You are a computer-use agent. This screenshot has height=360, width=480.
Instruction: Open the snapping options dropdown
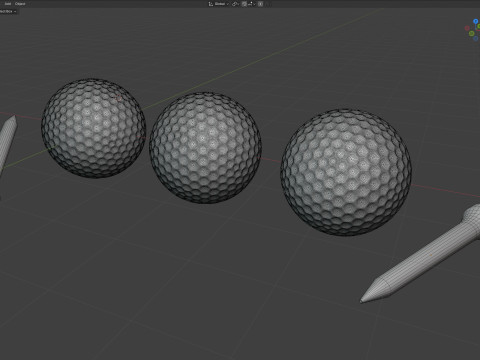point(252,4)
